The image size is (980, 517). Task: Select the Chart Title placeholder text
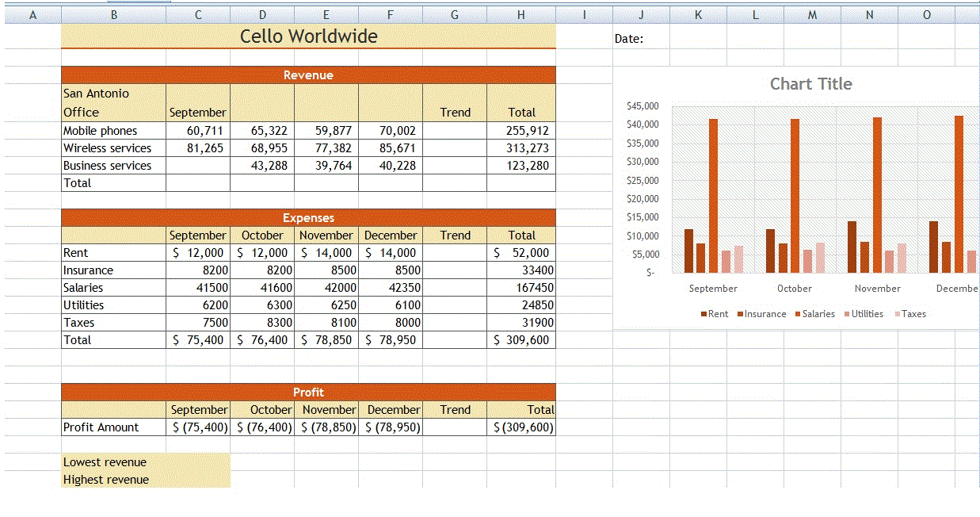pyautogui.click(x=811, y=83)
